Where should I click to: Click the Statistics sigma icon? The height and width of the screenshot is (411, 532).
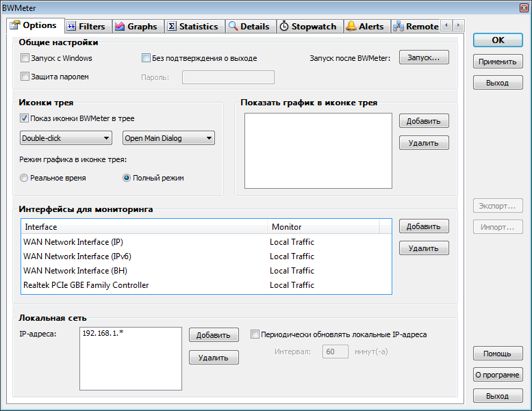tap(172, 26)
